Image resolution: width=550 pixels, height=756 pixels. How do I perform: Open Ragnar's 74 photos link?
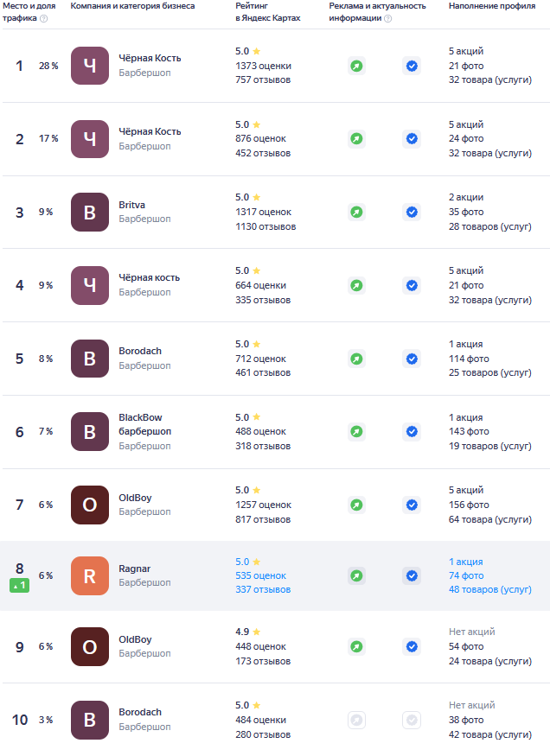(x=465, y=575)
